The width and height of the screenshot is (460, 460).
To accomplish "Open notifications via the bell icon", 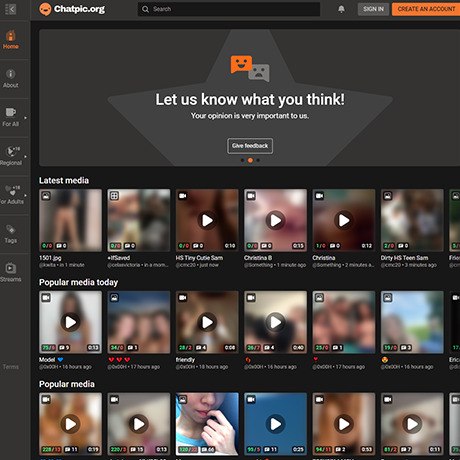I will coord(341,9).
